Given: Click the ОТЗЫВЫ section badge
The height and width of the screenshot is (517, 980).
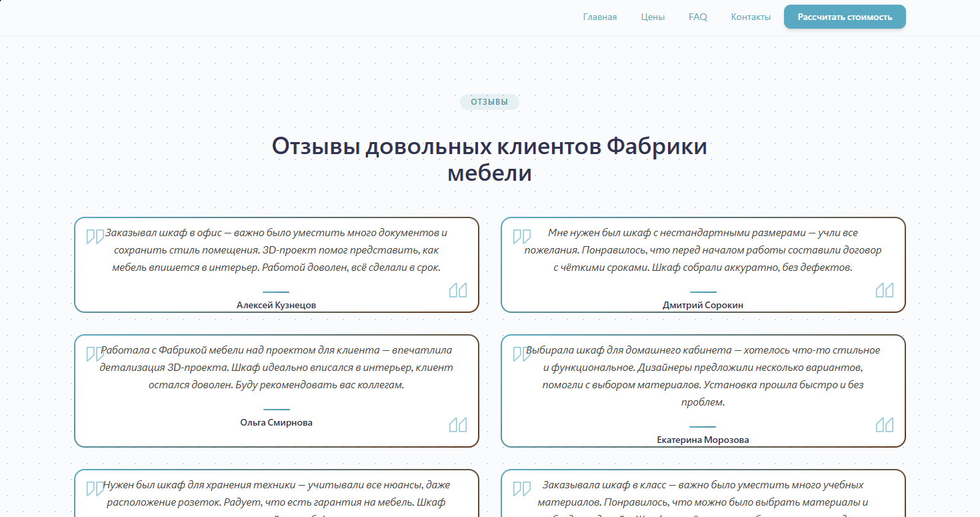Looking at the screenshot, I should tap(489, 102).
